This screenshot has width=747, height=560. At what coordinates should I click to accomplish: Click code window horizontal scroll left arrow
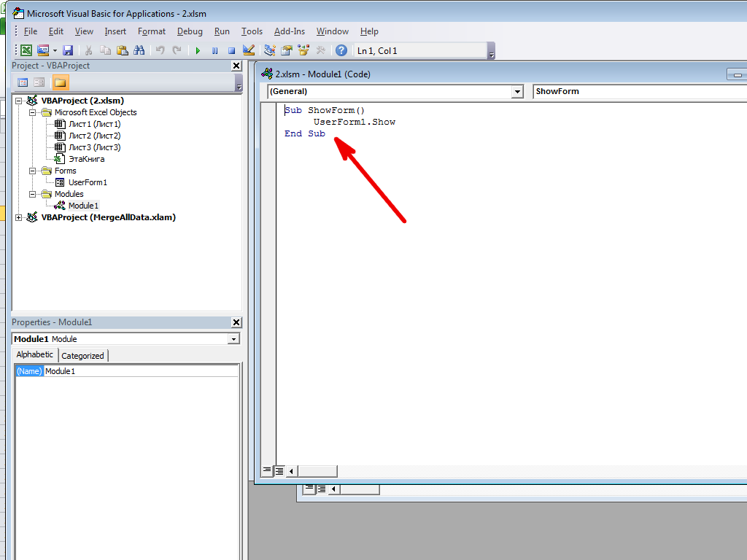tap(291, 471)
